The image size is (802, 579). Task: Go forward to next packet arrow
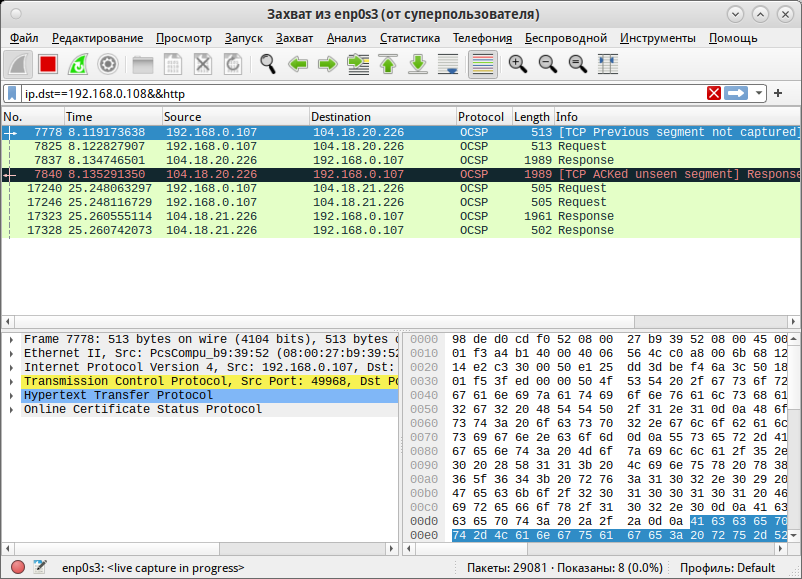[328, 64]
